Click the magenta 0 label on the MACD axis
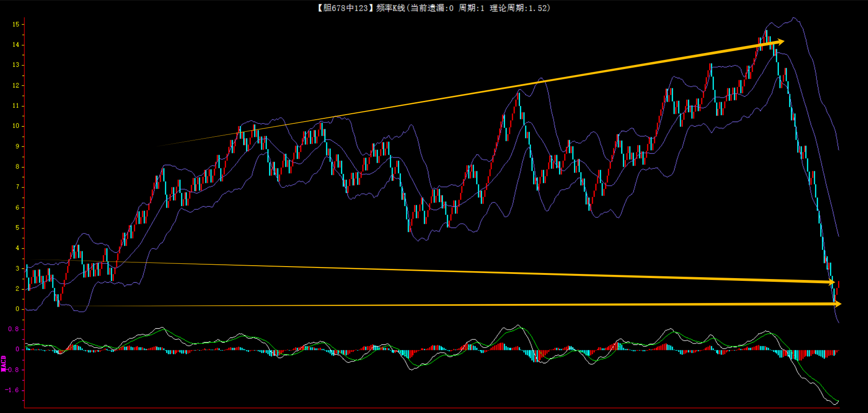The image size is (868, 413). click(17, 349)
